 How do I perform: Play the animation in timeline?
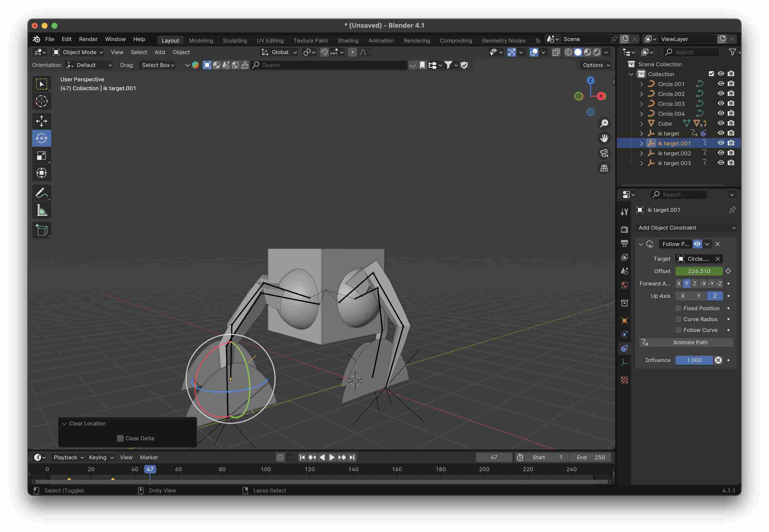pos(332,457)
